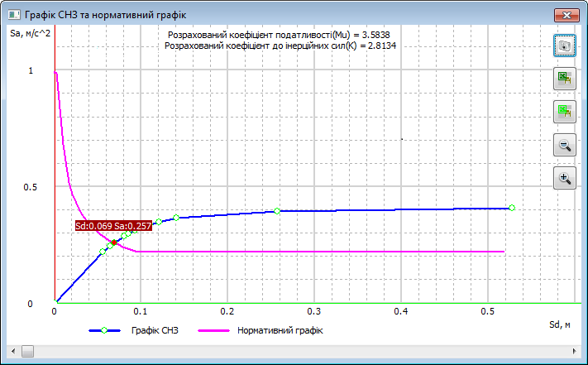Viewport: 588px width, 365px height.
Task: Click the bright green Excel export button
Action: 565,111
